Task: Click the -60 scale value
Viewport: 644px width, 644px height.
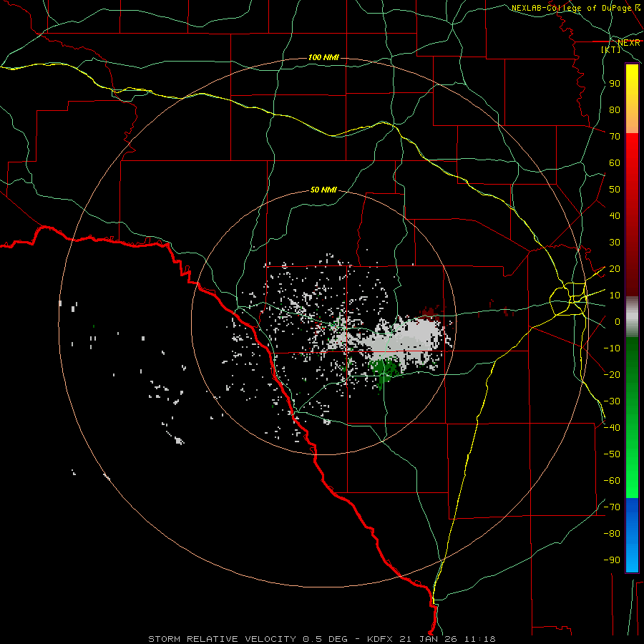Action: click(612, 481)
